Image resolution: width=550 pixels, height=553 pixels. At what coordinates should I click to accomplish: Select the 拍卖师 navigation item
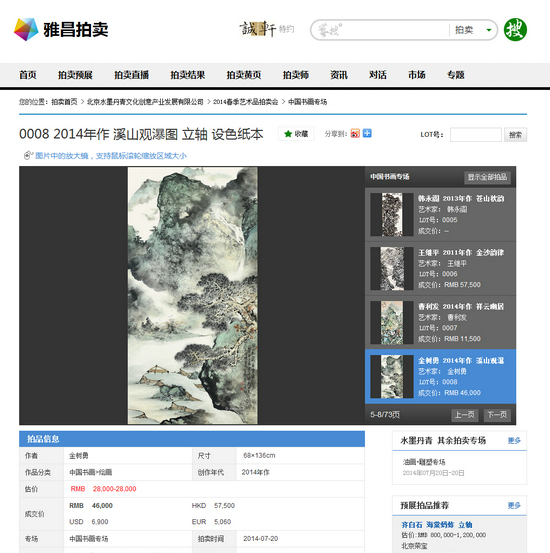pos(296,75)
